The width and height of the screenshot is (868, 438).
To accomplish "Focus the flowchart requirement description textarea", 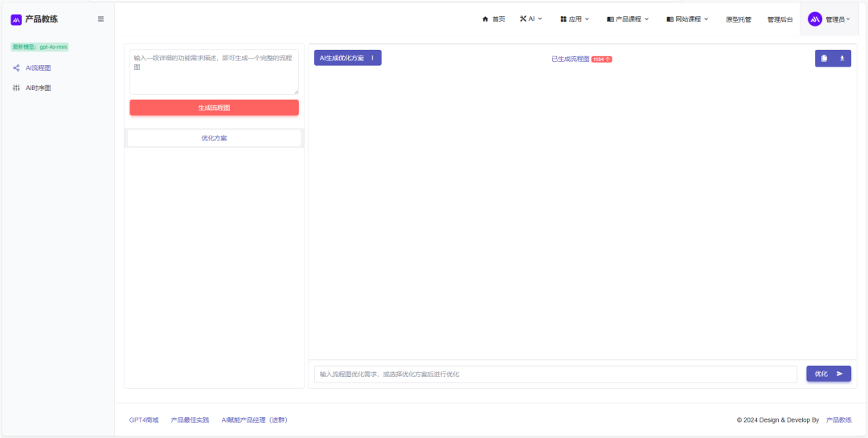I will (215, 72).
